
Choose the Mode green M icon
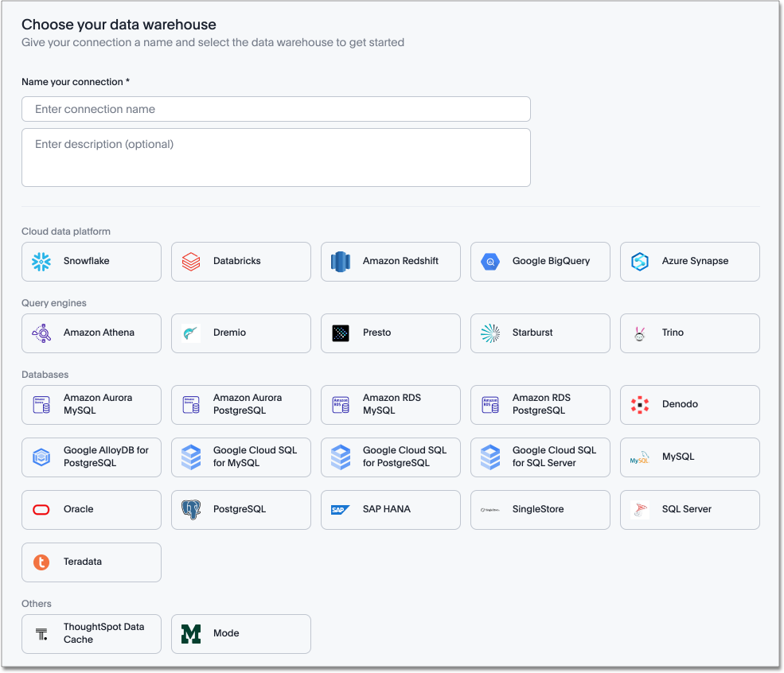pyautogui.click(x=191, y=634)
